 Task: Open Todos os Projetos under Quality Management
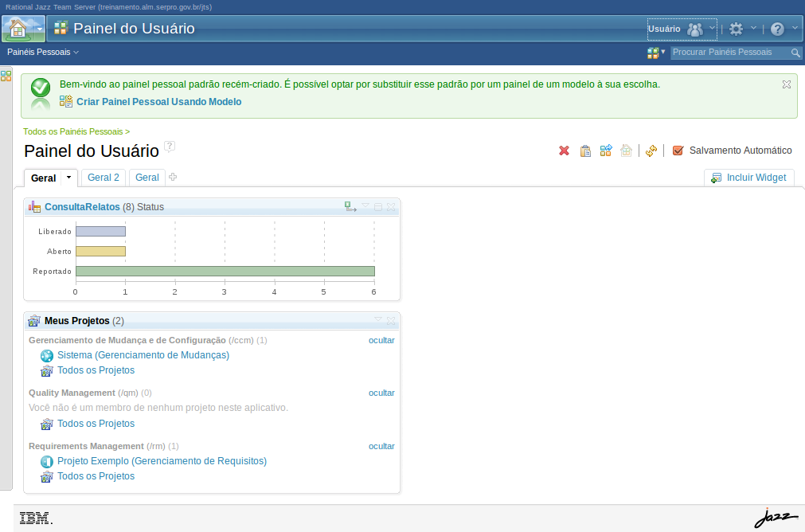96,424
